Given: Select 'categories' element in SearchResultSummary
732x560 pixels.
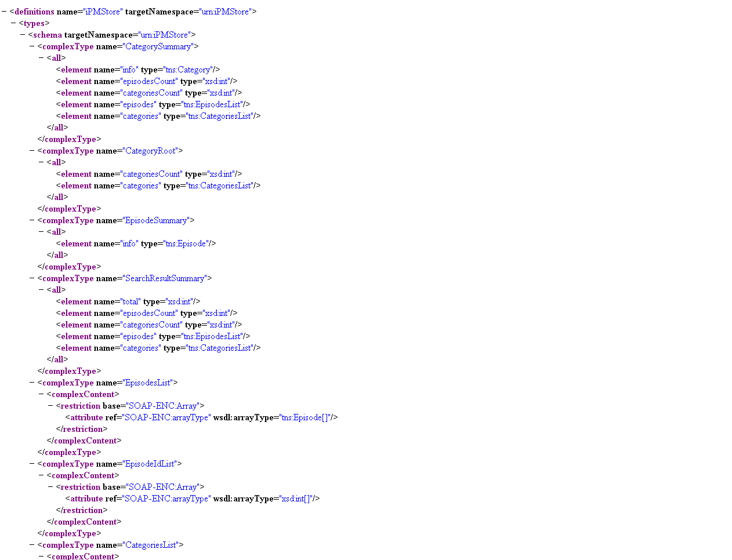Looking at the screenshot, I should tap(158, 348).
